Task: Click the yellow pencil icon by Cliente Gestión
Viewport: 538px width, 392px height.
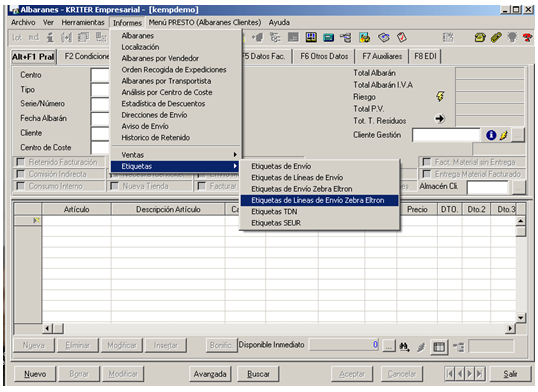Action: tap(504, 135)
